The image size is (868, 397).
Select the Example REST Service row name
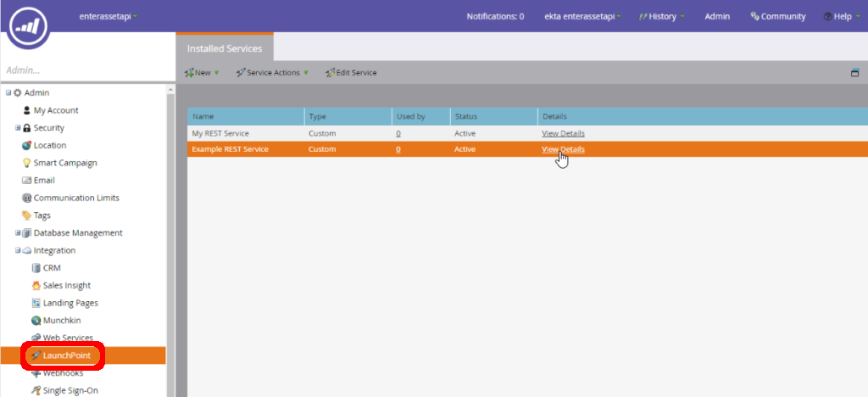click(x=231, y=149)
